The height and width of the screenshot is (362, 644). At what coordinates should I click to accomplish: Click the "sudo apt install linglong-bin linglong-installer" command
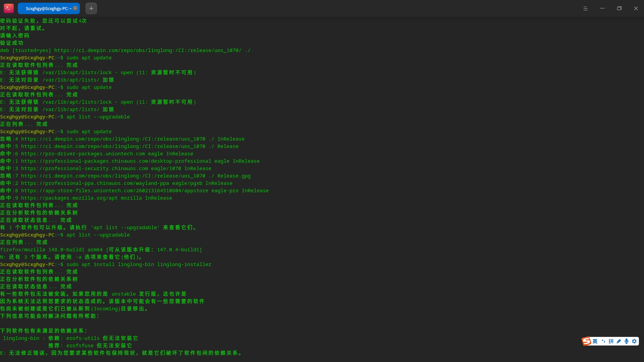coord(139,264)
